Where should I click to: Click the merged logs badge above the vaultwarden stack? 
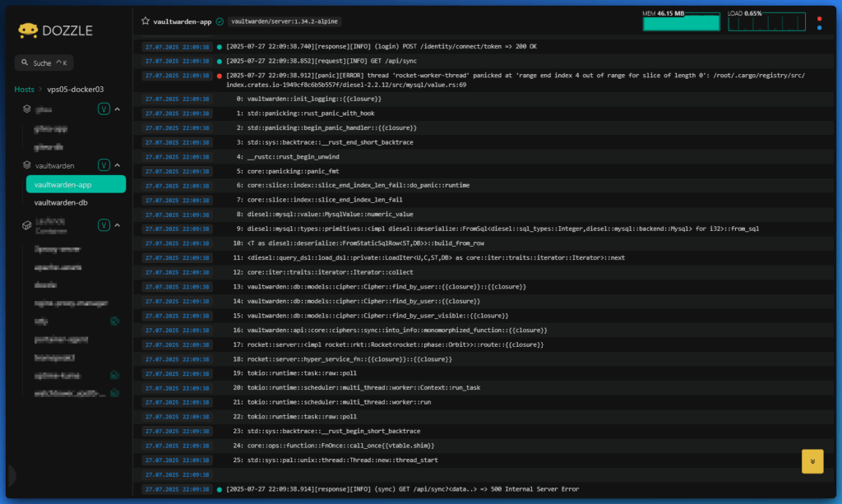point(104,109)
